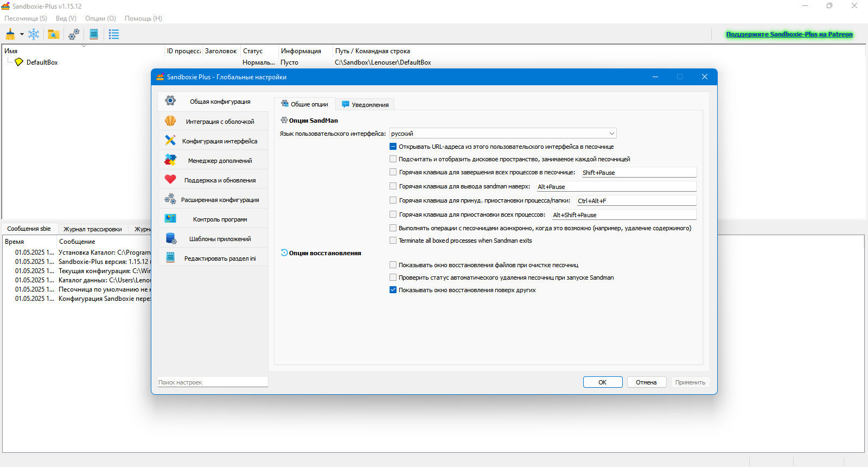The width and height of the screenshot is (868, 467).
Task: Click the Sandboxie-Plus app icon in main title bar
Action: coord(5,6)
